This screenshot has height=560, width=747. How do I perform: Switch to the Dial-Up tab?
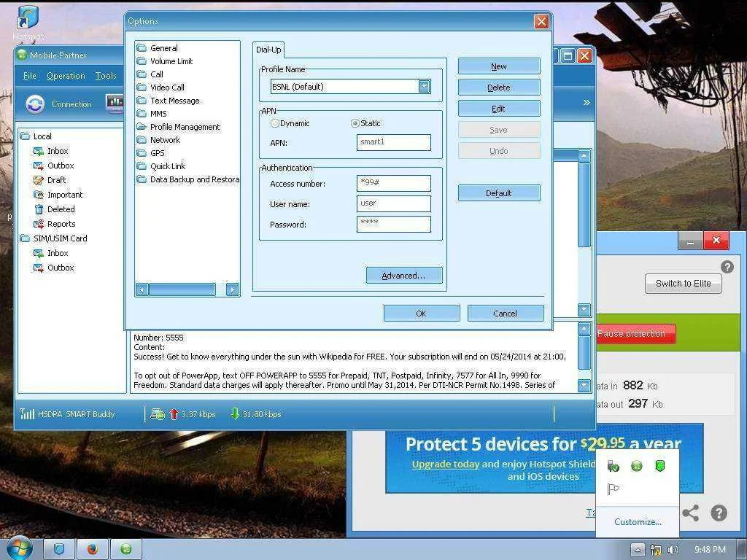pos(268,50)
